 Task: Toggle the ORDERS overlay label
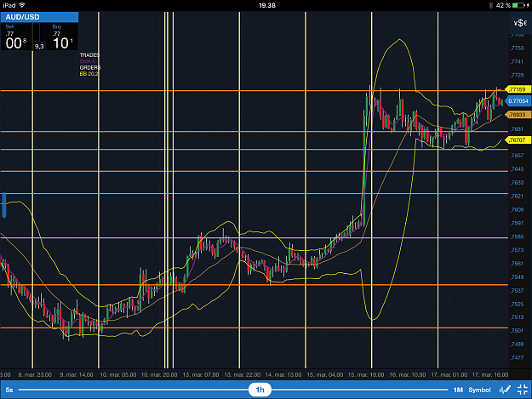coord(90,67)
